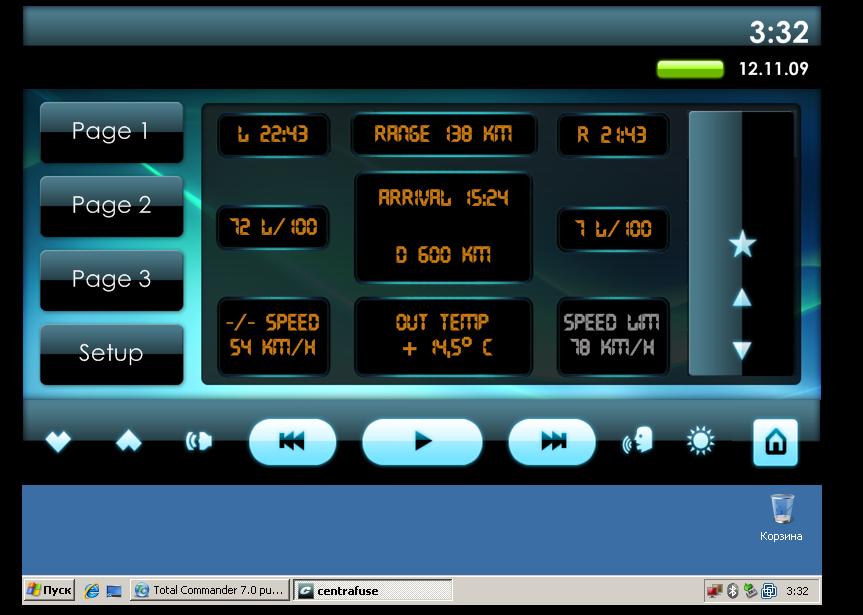Click the star favorite icon
The width and height of the screenshot is (863, 615).
[742, 244]
